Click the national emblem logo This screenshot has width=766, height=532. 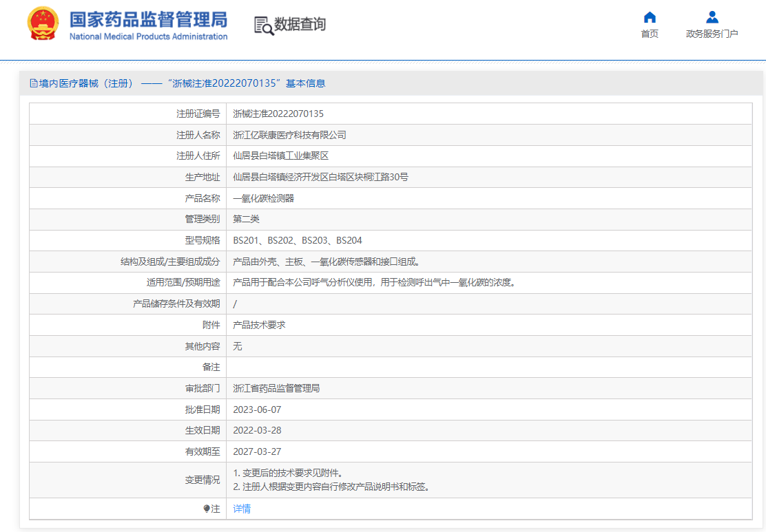point(43,25)
